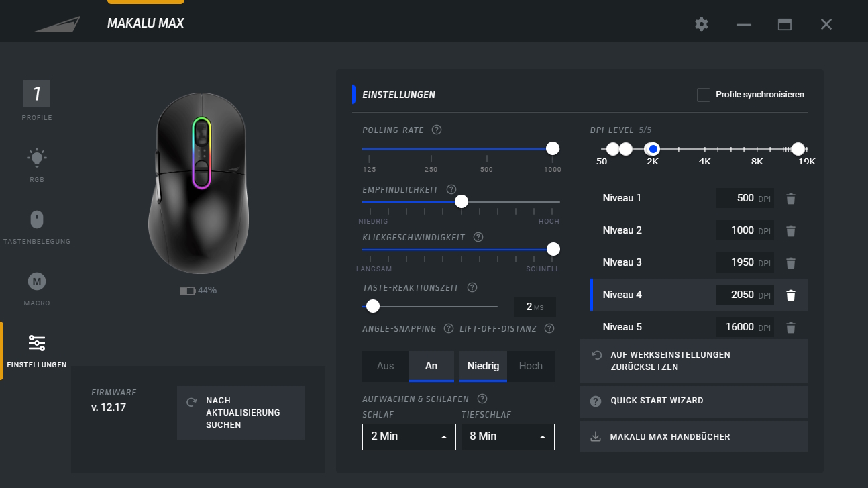Open the Tiefschlaf 8 Min dropdown
868x488 pixels.
tap(508, 436)
